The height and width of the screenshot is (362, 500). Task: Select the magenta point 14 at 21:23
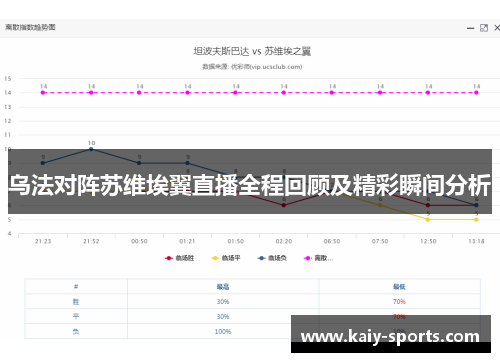point(43,93)
